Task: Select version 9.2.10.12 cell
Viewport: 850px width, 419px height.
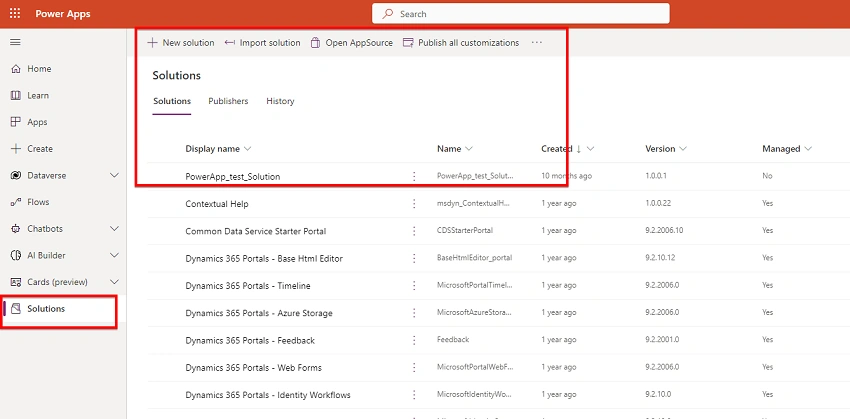Action: click(x=660, y=258)
